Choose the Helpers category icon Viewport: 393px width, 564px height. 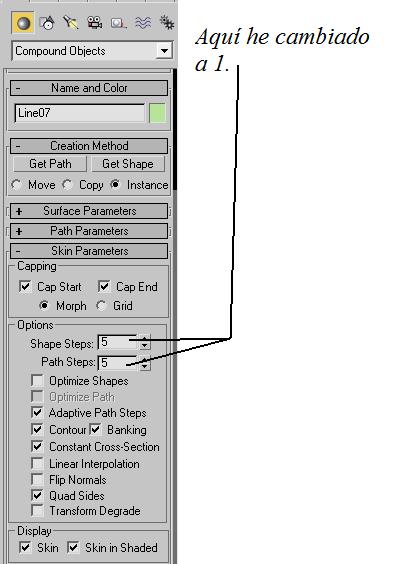tap(118, 23)
